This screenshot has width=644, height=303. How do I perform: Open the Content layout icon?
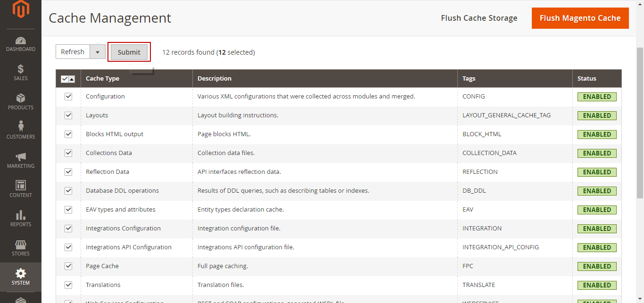coord(21,185)
